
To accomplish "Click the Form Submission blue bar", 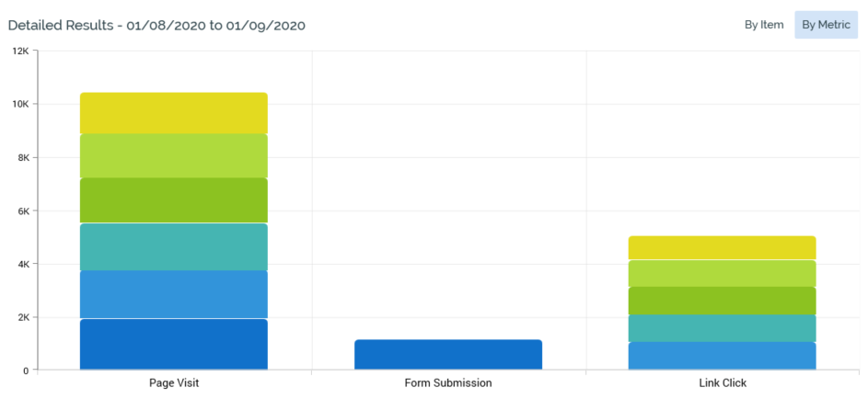I will [x=447, y=354].
